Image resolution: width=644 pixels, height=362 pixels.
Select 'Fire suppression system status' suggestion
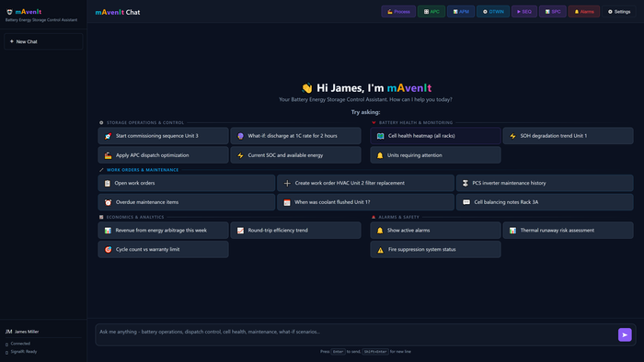[435, 249]
